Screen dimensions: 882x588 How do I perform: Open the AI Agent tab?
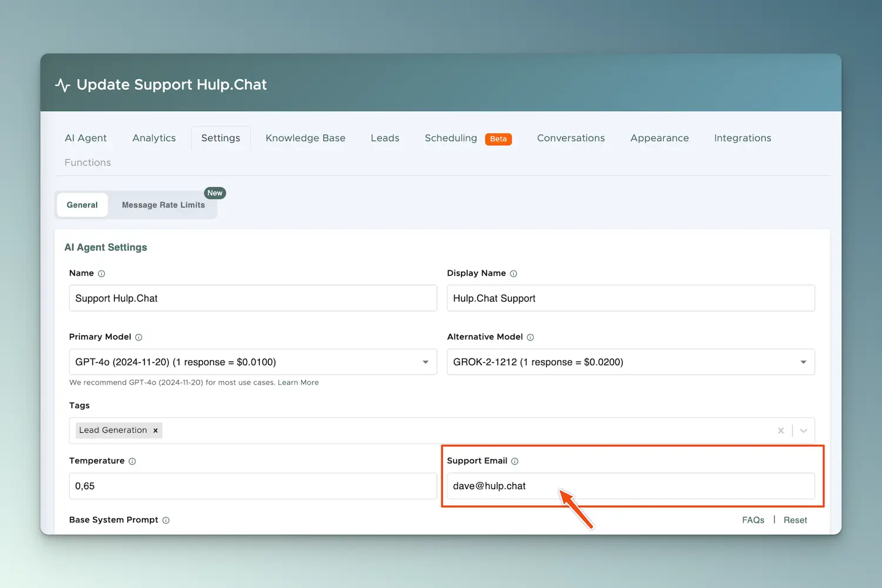[86, 138]
